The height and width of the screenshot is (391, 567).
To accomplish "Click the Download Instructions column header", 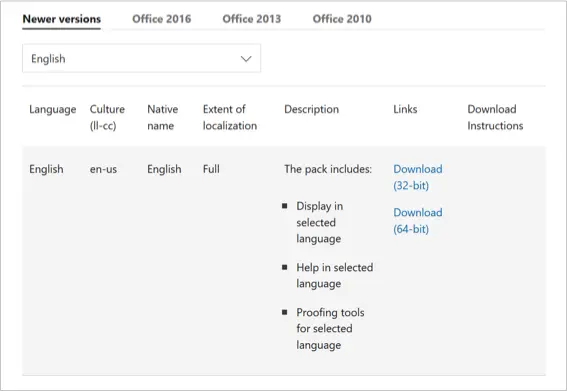I will [x=495, y=117].
